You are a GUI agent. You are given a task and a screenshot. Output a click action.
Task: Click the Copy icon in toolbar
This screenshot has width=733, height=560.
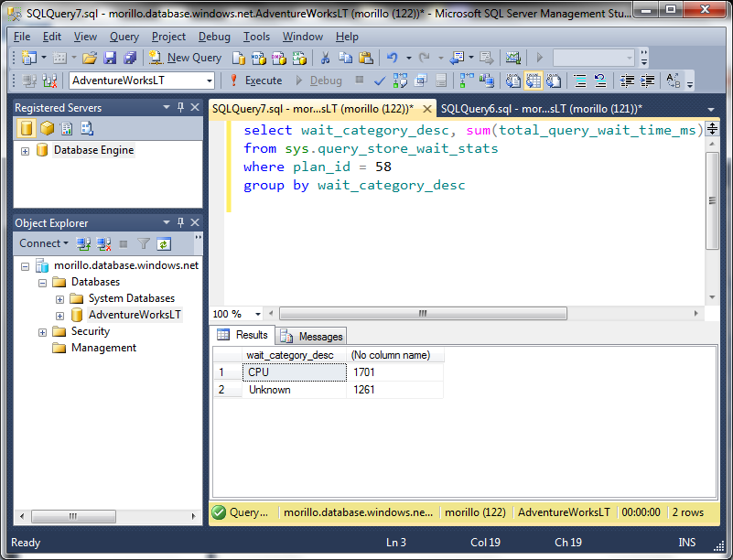[x=346, y=58]
